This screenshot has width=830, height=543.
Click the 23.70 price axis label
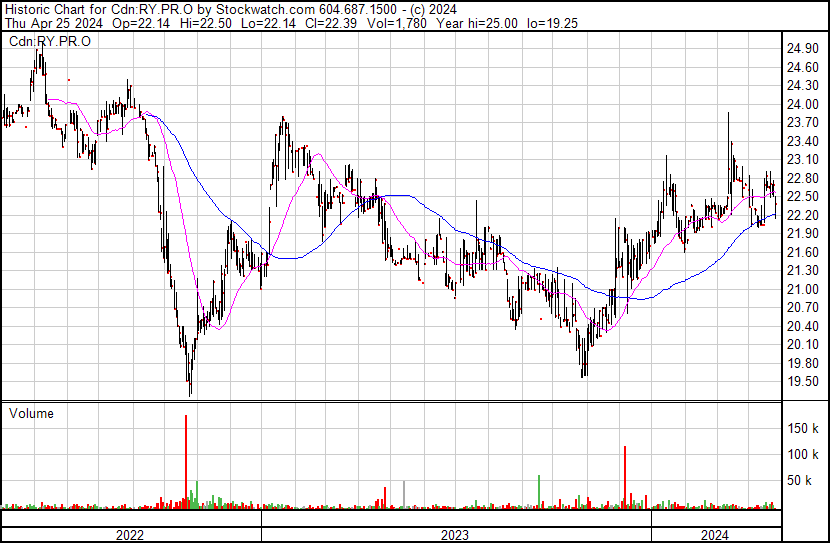803,122
